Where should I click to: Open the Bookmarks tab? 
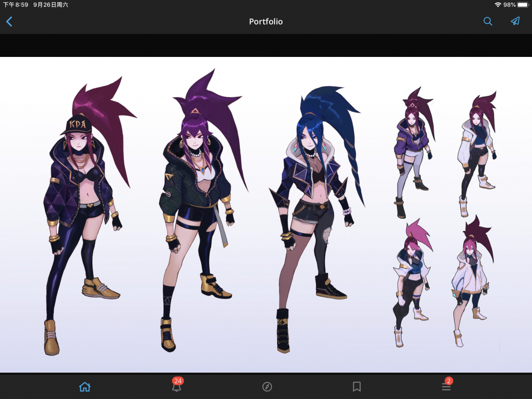(356, 386)
